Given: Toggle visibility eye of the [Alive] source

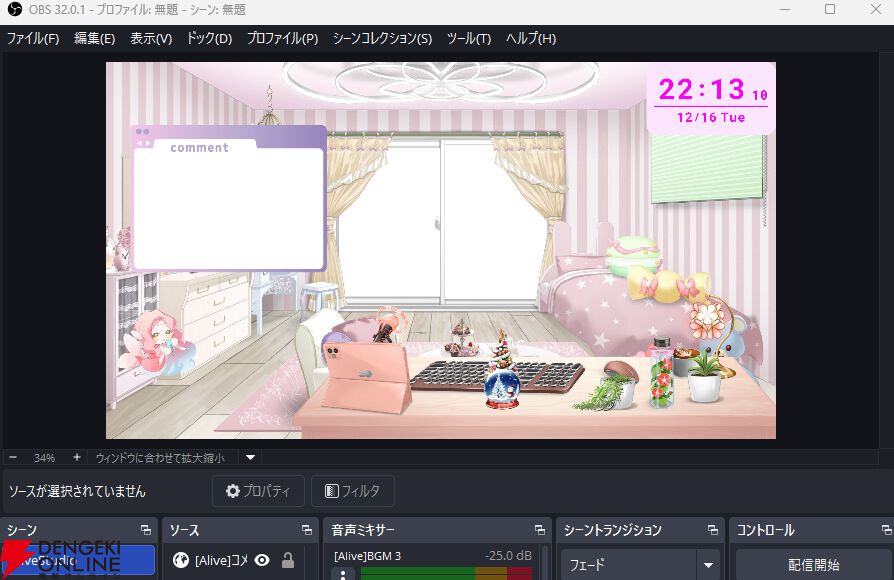Looking at the screenshot, I should (x=262, y=560).
